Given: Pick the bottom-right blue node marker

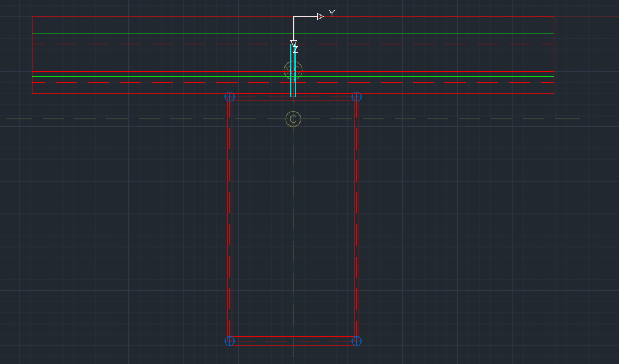Looking at the screenshot, I should click(356, 341).
